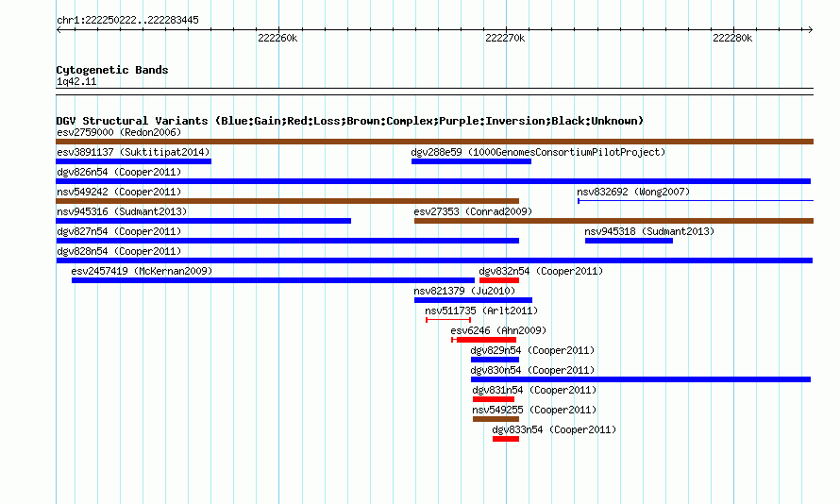840x504 pixels.
Task: Select the long blue dgv830n54 bar
Action: click(641, 379)
